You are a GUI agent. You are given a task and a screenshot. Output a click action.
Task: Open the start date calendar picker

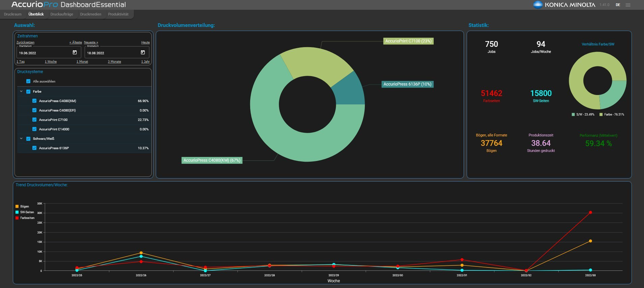pos(75,53)
